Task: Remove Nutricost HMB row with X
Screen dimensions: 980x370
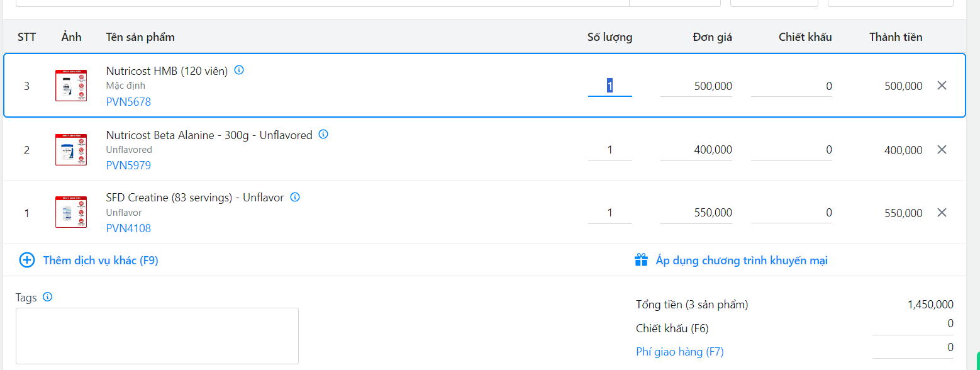Action: pyautogui.click(x=942, y=86)
